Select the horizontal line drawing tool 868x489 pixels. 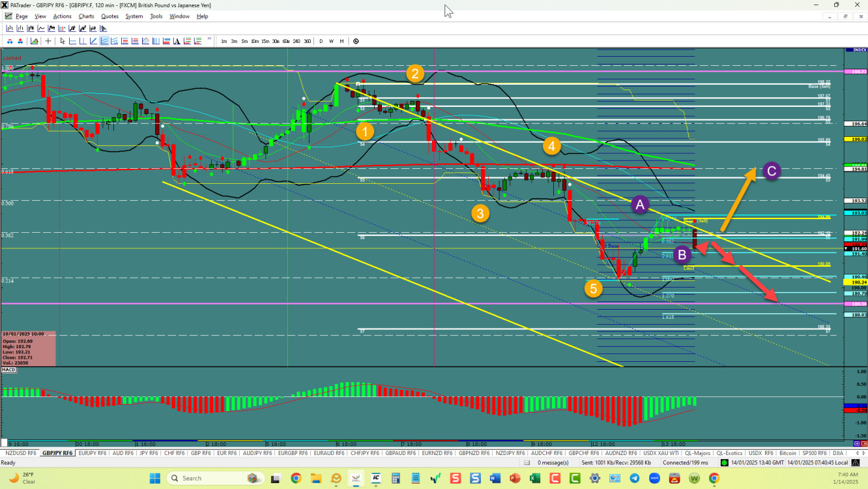72,41
